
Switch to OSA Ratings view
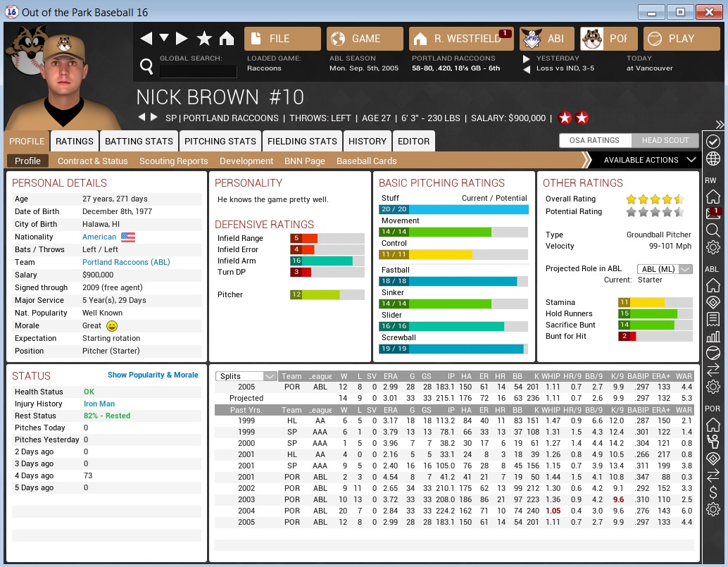pos(595,140)
